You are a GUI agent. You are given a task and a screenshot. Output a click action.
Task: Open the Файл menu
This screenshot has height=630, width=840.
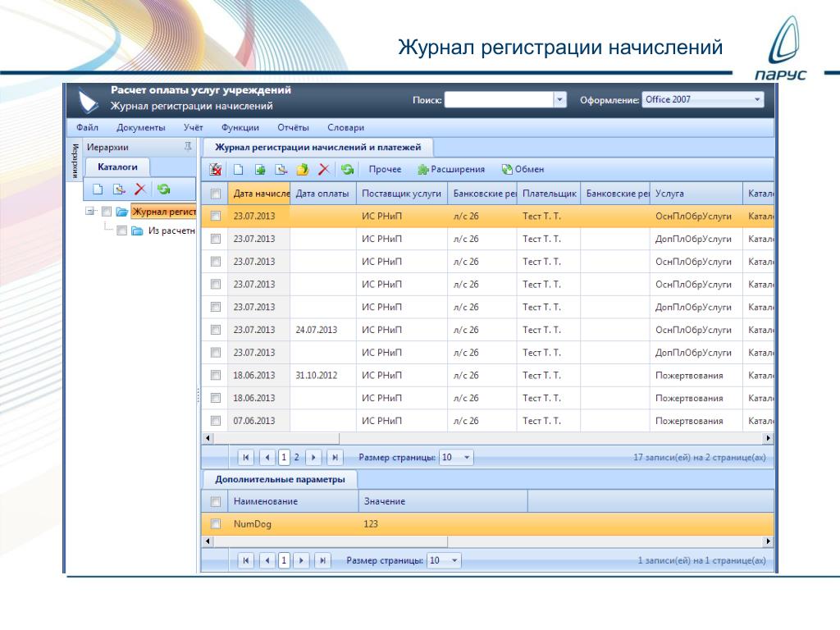[87, 127]
